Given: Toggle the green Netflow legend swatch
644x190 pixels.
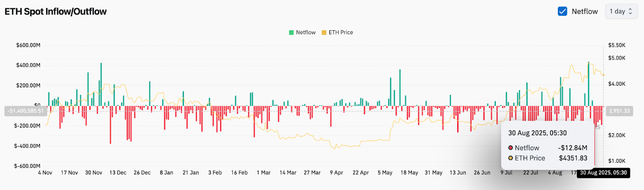Looking at the screenshot, I should 291,33.
